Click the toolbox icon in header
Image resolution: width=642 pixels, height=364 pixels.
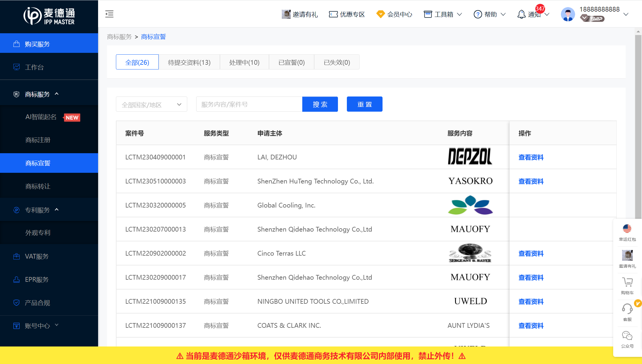click(428, 14)
